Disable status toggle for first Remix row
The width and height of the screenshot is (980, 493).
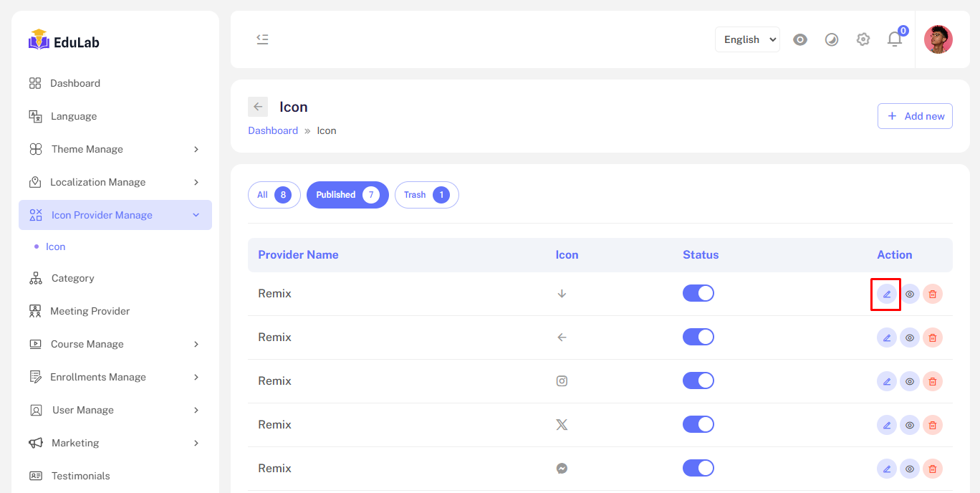(698, 293)
